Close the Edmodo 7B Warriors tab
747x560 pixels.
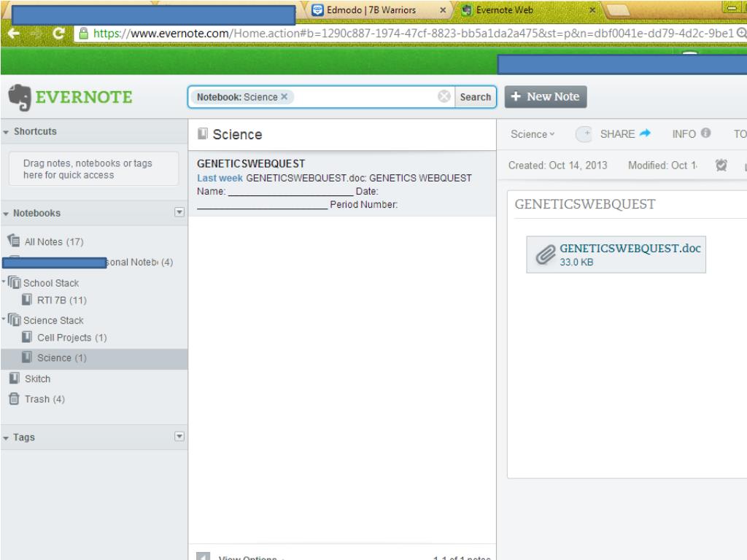pyautogui.click(x=443, y=10)
